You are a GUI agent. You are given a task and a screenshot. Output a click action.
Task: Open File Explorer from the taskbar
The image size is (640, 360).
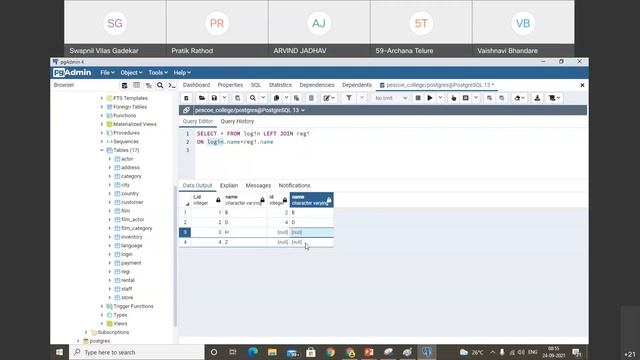click(x=272, y=352)
